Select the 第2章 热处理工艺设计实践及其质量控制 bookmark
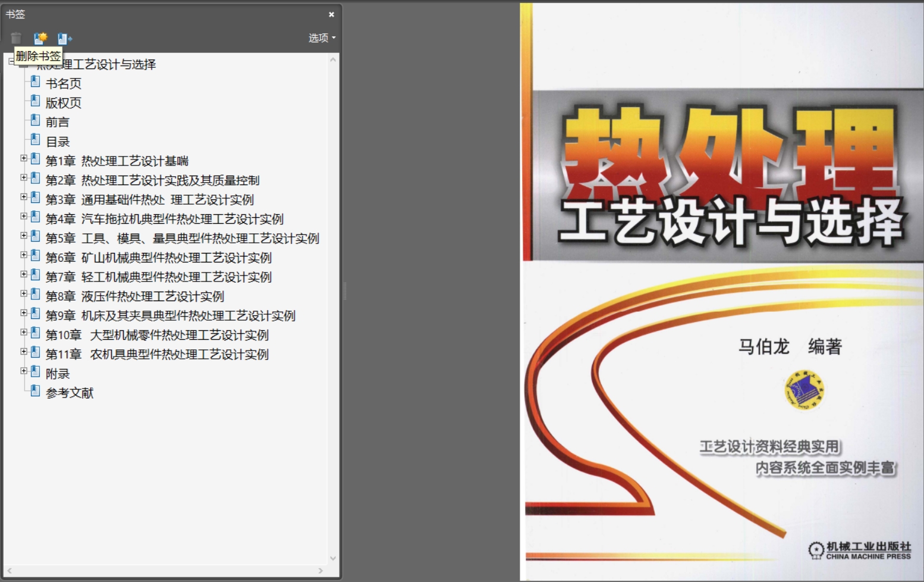Viewport: 924px width, 582px height. [152, 180]
